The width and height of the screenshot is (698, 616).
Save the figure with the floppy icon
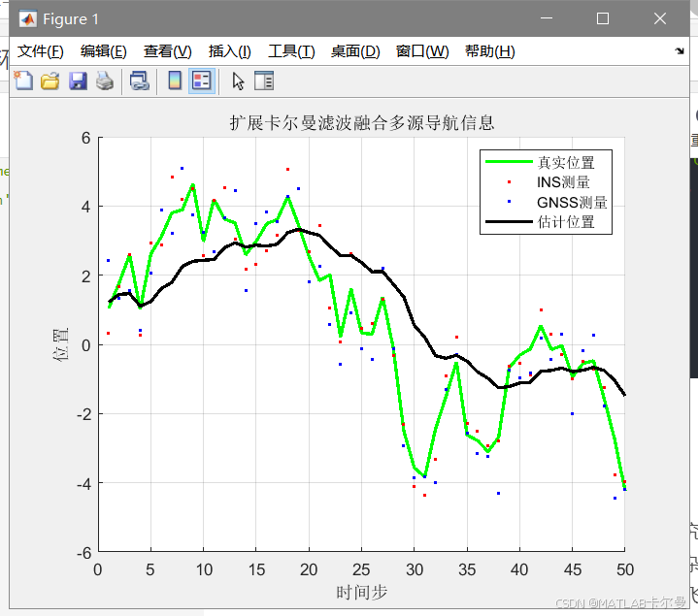pyautogui.click(x=78, y=81)
